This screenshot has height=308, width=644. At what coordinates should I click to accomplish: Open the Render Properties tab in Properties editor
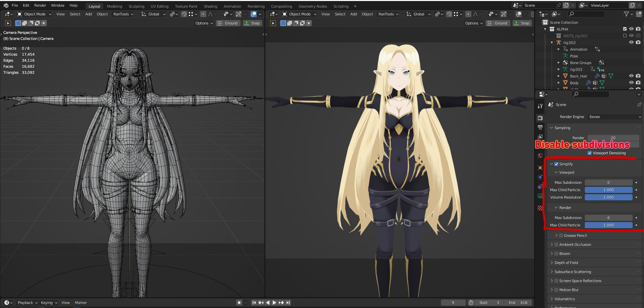pos(540,118)
